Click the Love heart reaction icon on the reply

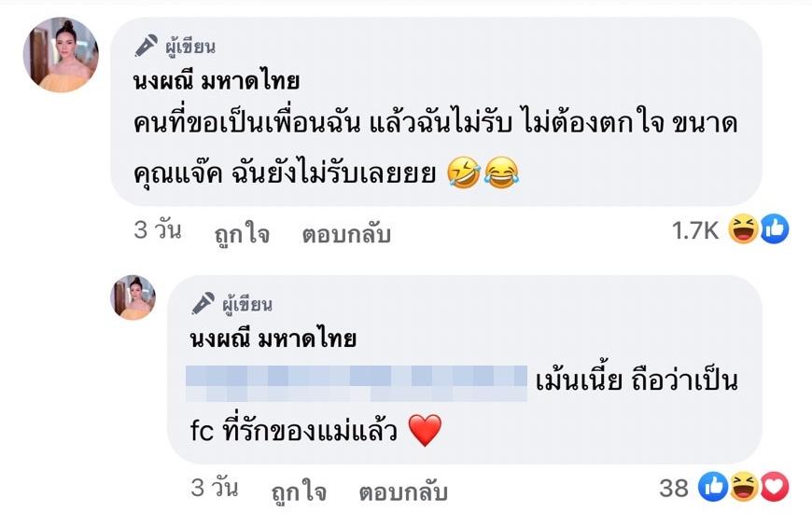(774, 486)
